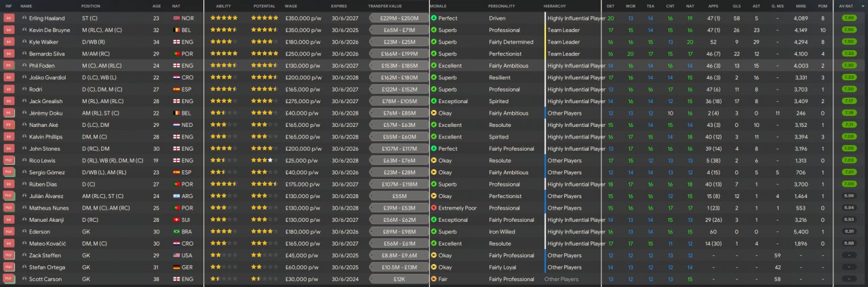Open player info icon beside Kyle Walker

click(x=24, y=42)
